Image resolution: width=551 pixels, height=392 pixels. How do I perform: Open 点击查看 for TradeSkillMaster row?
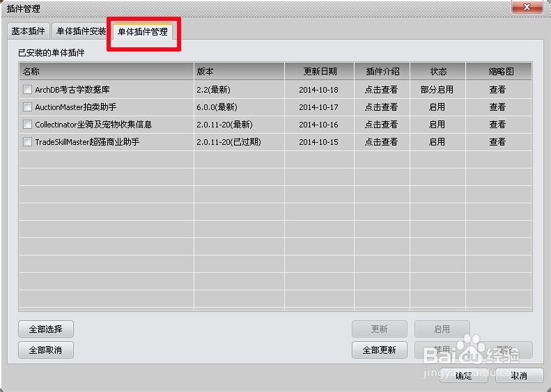(x=381, y=142)
